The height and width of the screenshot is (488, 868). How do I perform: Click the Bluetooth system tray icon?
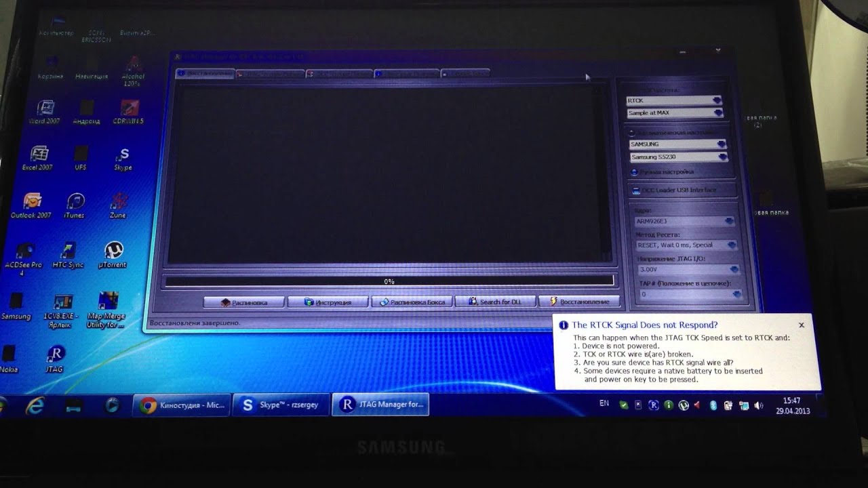pos(713,406)
